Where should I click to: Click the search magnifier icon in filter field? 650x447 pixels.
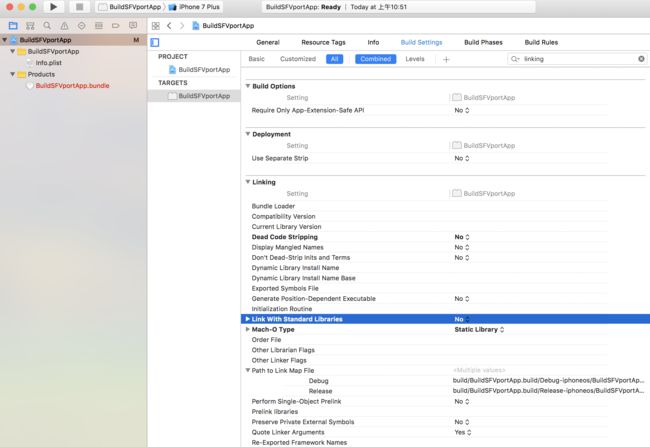click(515, 59)
